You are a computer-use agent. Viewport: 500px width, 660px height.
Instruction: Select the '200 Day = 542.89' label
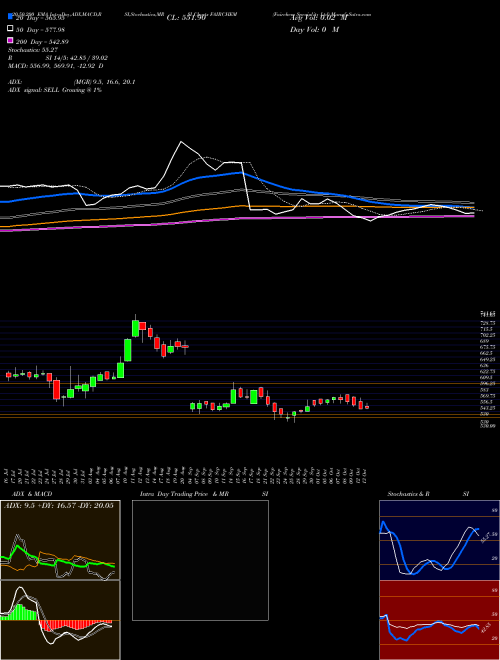tap(43, 42)
